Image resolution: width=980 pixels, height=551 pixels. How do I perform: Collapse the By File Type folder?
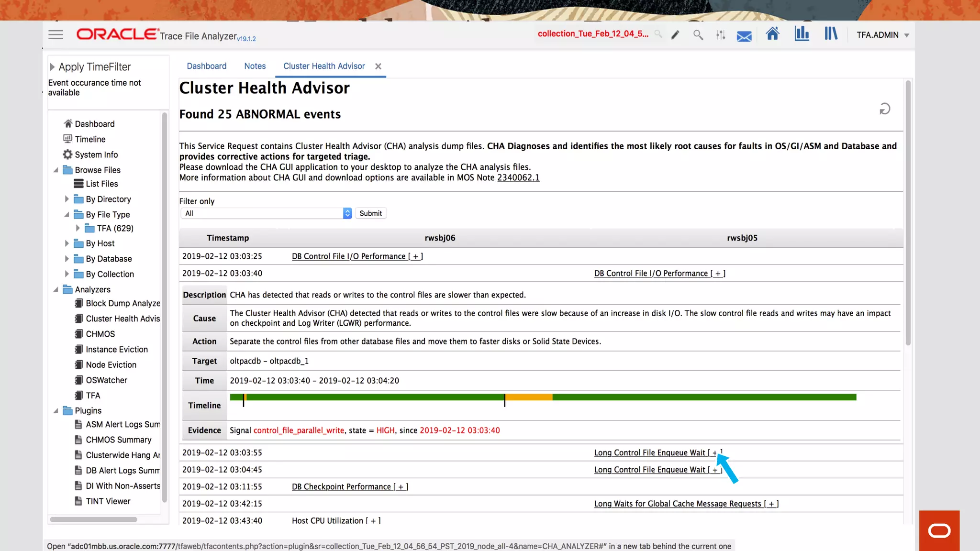[x=67, y=215]
